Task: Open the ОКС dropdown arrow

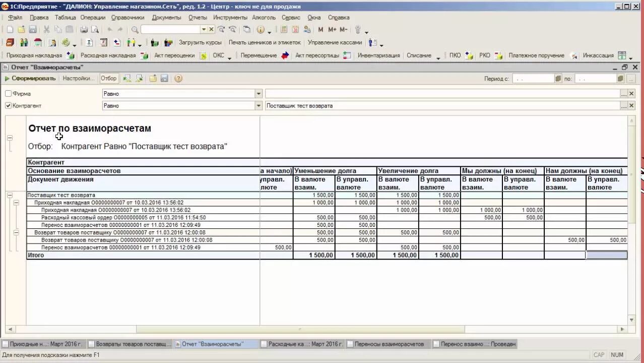Action: point(229,58)
